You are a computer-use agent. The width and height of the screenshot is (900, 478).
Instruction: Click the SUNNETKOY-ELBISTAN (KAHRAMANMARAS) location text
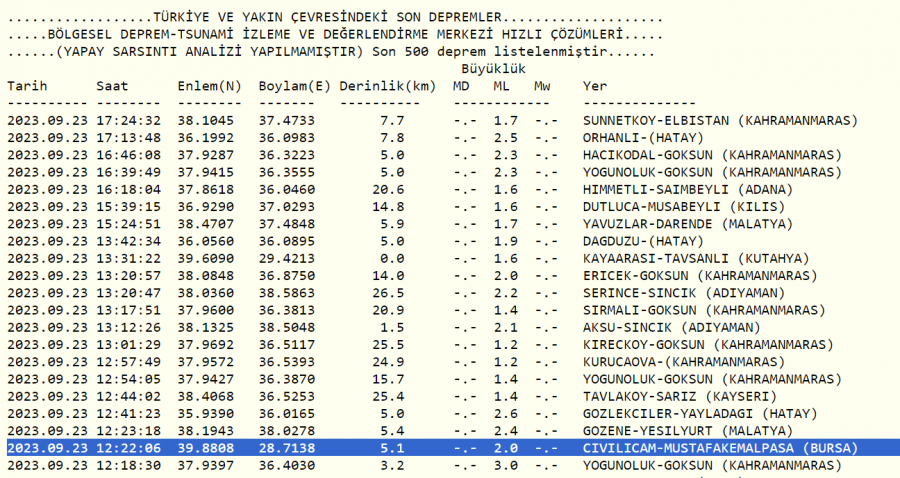coord(720,120)
